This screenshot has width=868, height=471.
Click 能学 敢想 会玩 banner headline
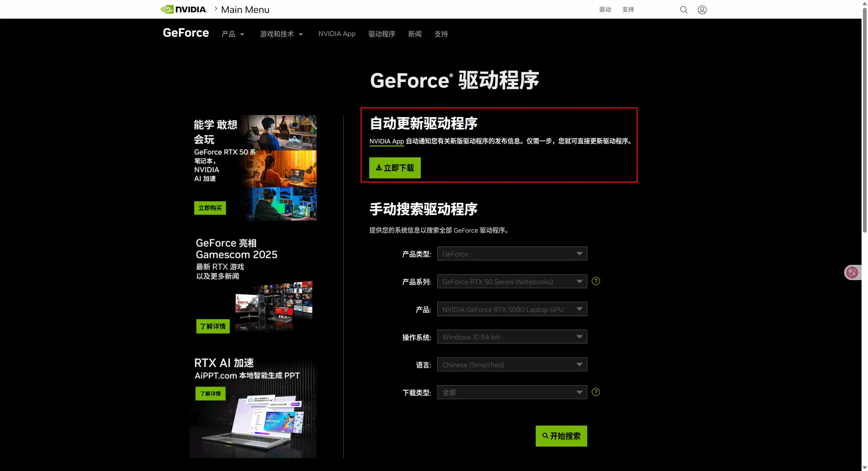[216, 132]
